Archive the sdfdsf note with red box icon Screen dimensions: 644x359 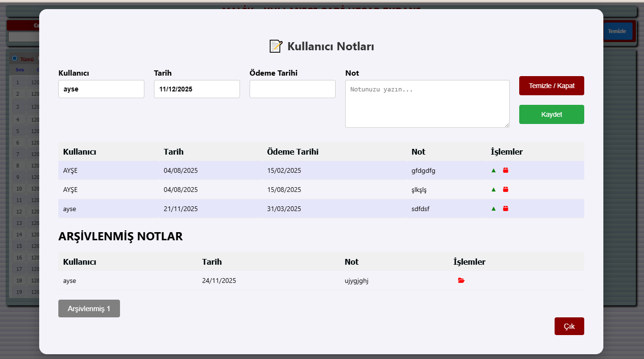pyautogui.click(x=505, y=209)
